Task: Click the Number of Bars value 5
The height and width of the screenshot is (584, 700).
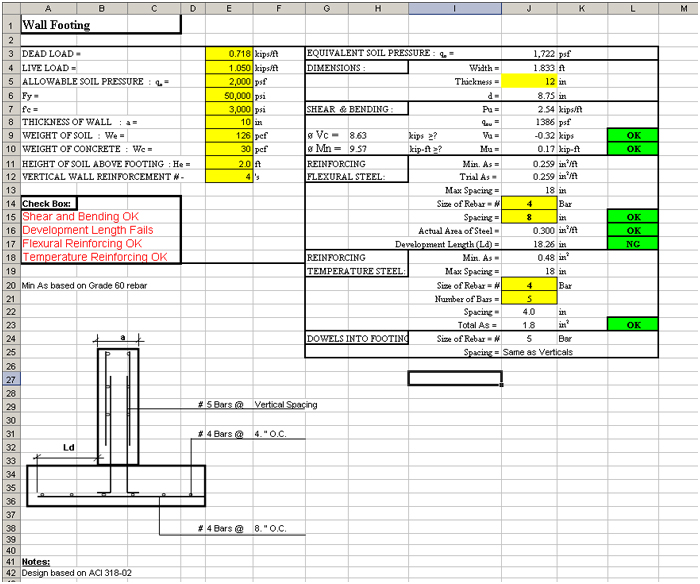Action: pyautogui.click(x=529, y=298)
